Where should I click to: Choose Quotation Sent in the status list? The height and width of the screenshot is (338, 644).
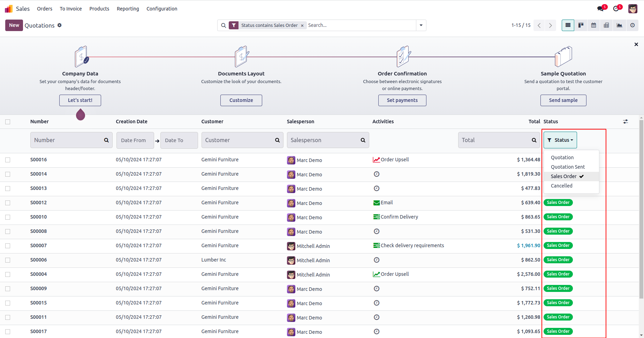point(568,167)
